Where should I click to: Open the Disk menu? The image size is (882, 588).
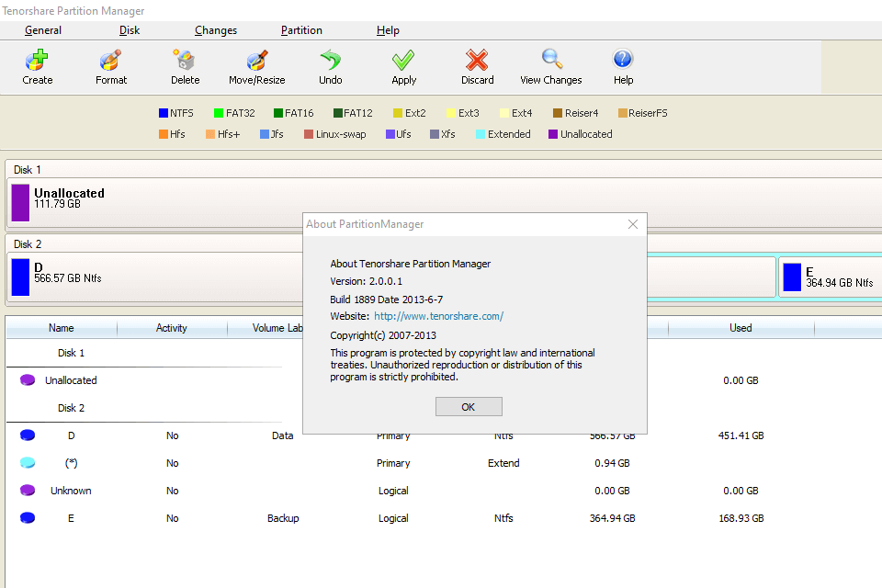[x=129, y=30]
